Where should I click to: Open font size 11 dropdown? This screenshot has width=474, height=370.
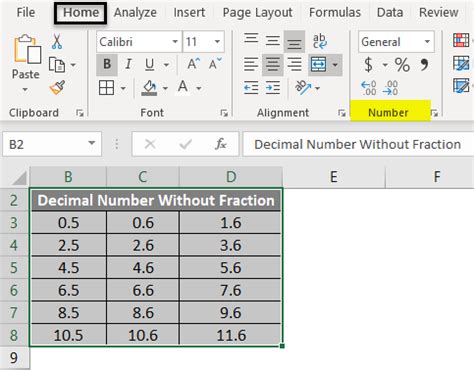click(217, 42)
